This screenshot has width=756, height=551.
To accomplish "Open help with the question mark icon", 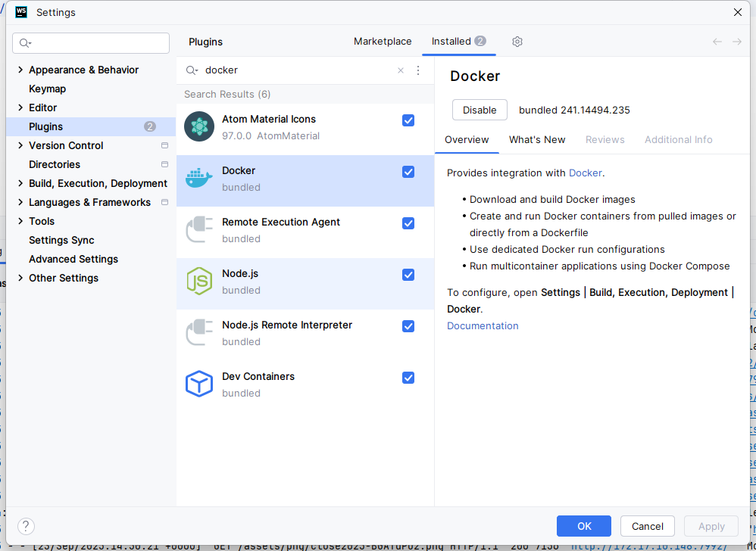I will (26, 527).
